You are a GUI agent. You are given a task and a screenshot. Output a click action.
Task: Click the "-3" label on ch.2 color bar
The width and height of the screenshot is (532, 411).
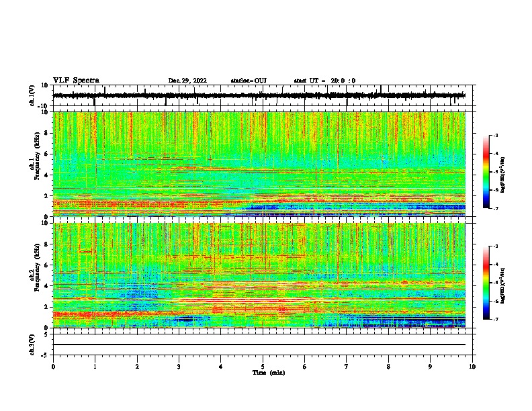(x=495, y=246)
